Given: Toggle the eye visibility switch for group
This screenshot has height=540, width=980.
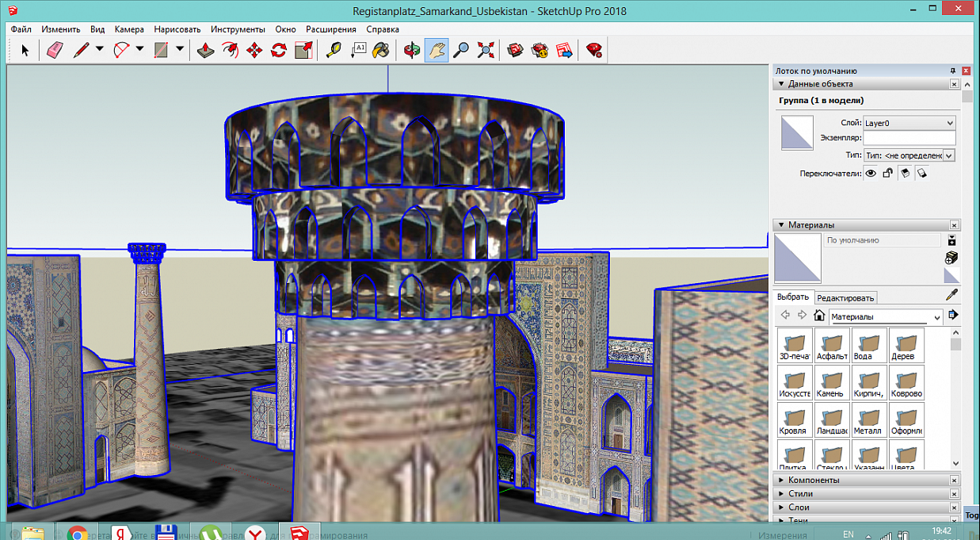Looking at the screenshot, I should coord(871,173).
